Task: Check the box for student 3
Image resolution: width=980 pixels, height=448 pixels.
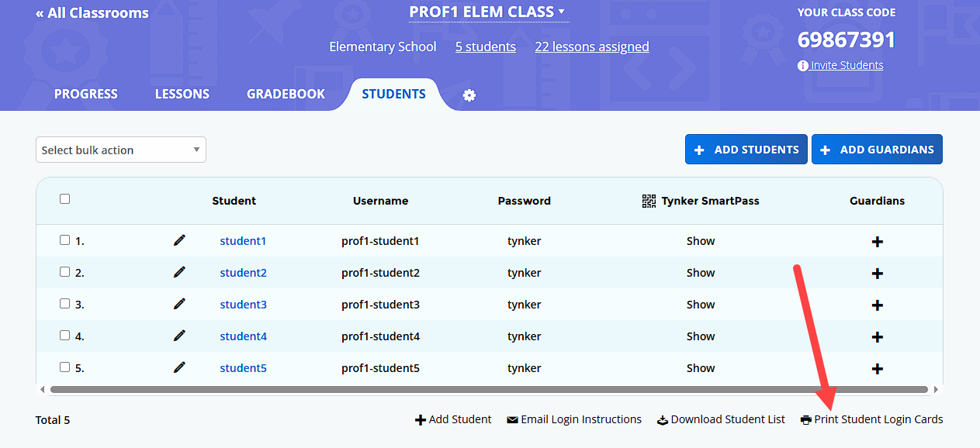Action: [x=64, y=304]
